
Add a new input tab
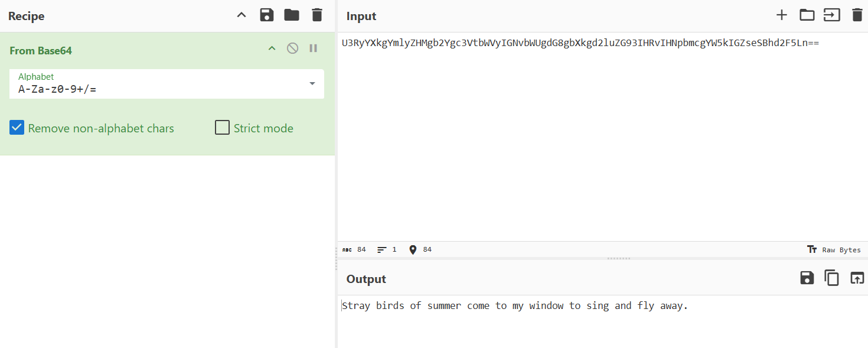tap(782, 15)
